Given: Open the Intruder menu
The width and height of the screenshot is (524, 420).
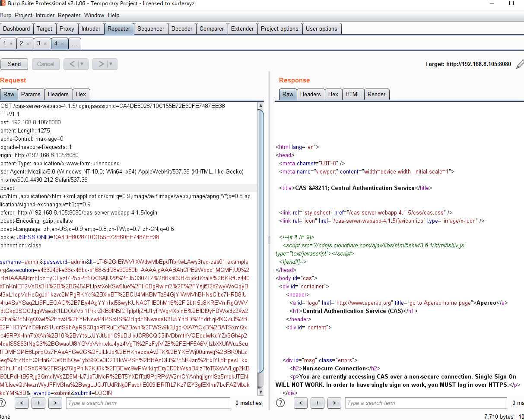Looking at the screenshot, I should tap(45, 15).
